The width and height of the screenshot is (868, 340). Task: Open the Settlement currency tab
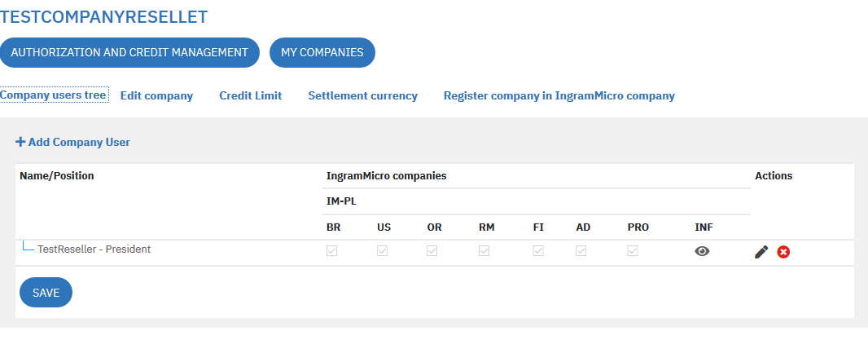click(x=362, y=96)
